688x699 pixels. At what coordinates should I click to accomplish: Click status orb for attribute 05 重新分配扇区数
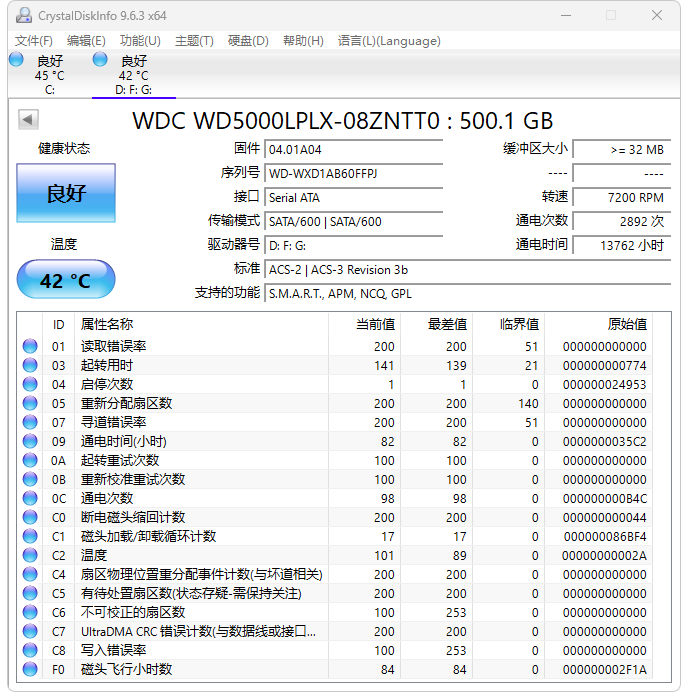click(x=30, y=403)
